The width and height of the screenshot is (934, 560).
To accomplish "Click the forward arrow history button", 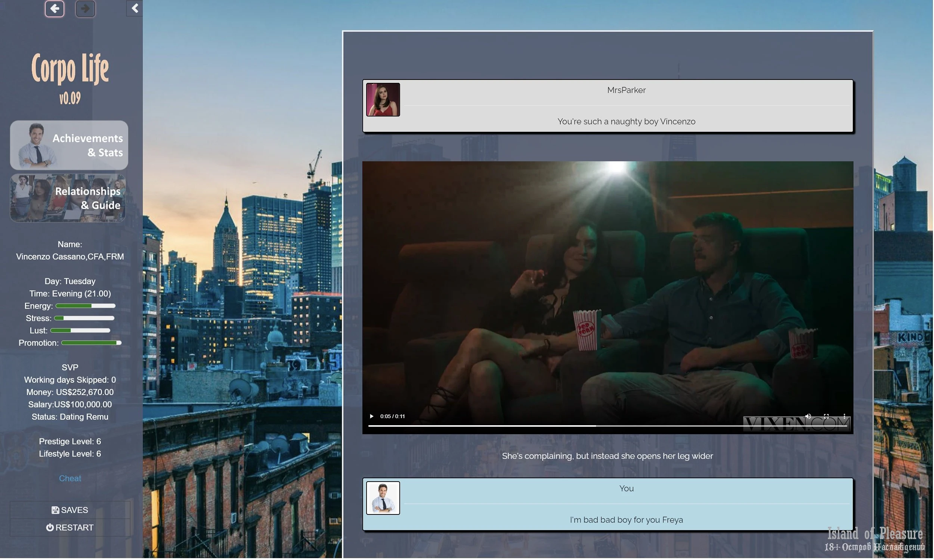I will coord(85,8).
